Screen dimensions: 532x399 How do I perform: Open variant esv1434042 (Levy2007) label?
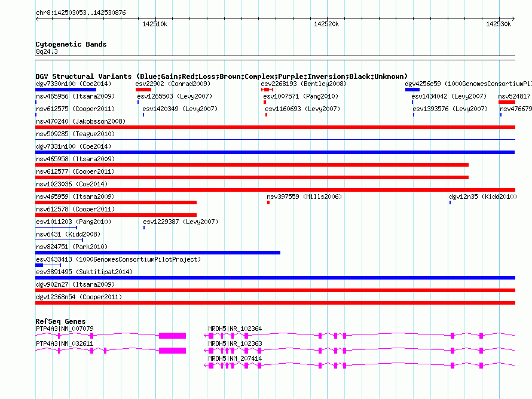tap(449, 96)
